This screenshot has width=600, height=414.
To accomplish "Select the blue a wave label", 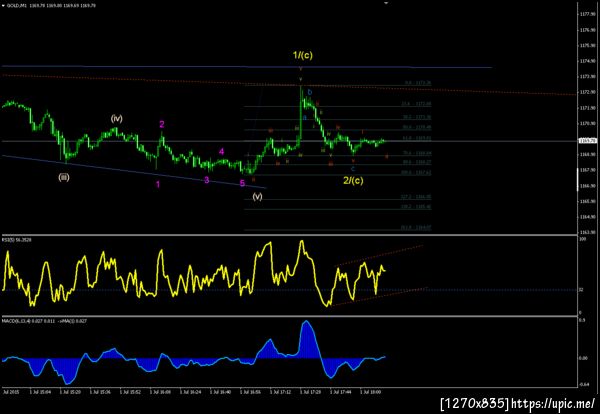I will 305,118.
